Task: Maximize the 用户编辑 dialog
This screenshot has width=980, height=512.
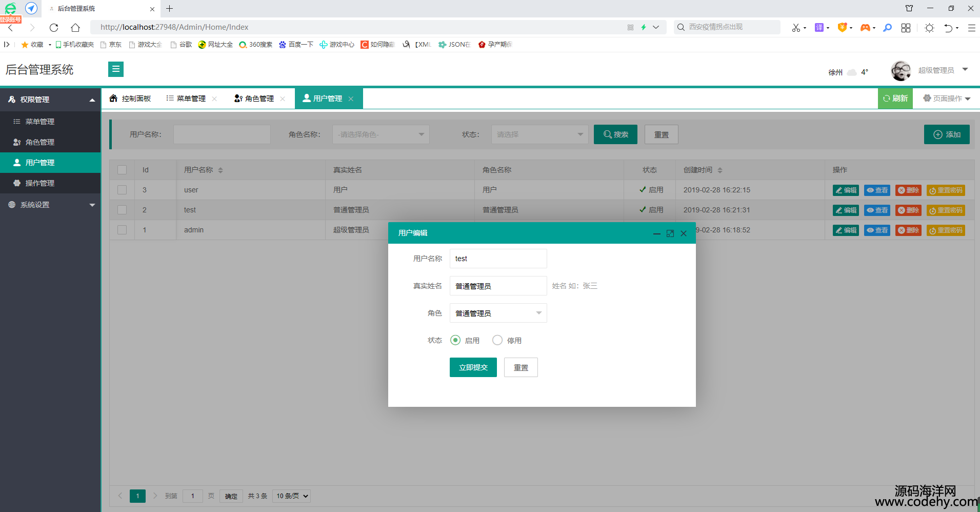Action: pyautogui.click(x=670, y=233)
